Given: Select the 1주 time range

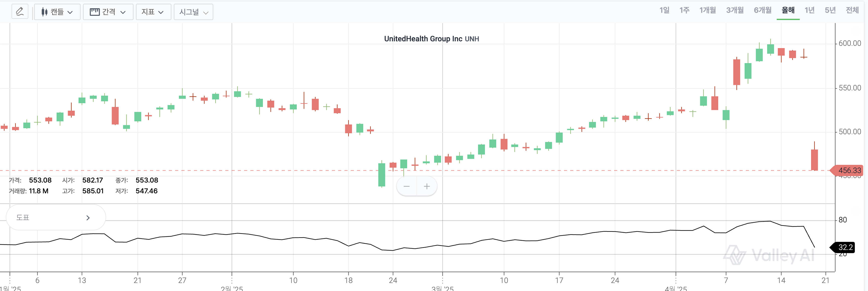Looking at the screenshot, I should point(684,11).
